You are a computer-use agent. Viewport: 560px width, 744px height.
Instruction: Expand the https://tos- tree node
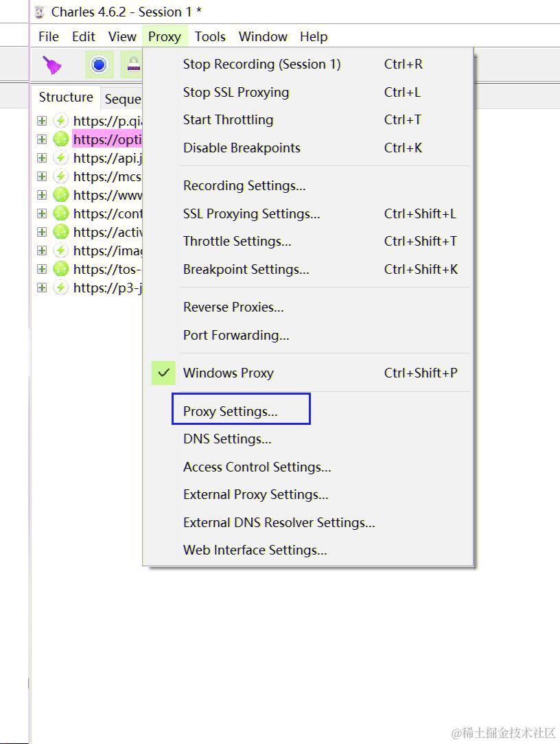42,268
